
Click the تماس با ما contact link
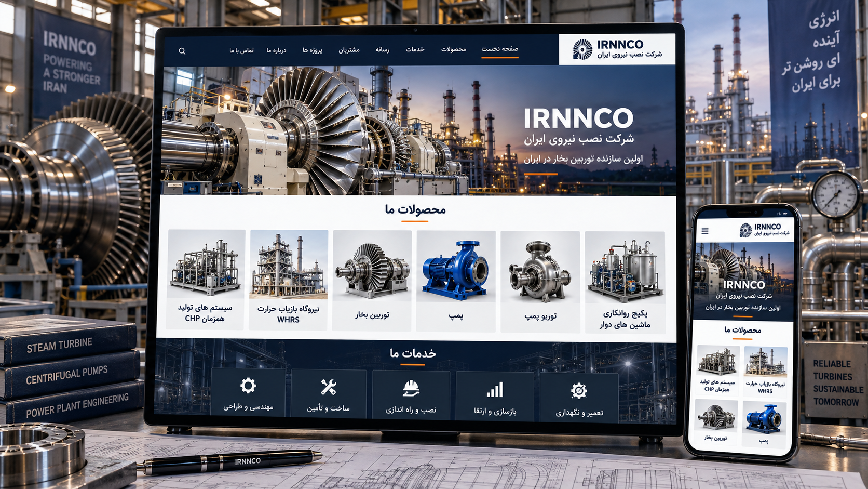click(x=241, y=50)
